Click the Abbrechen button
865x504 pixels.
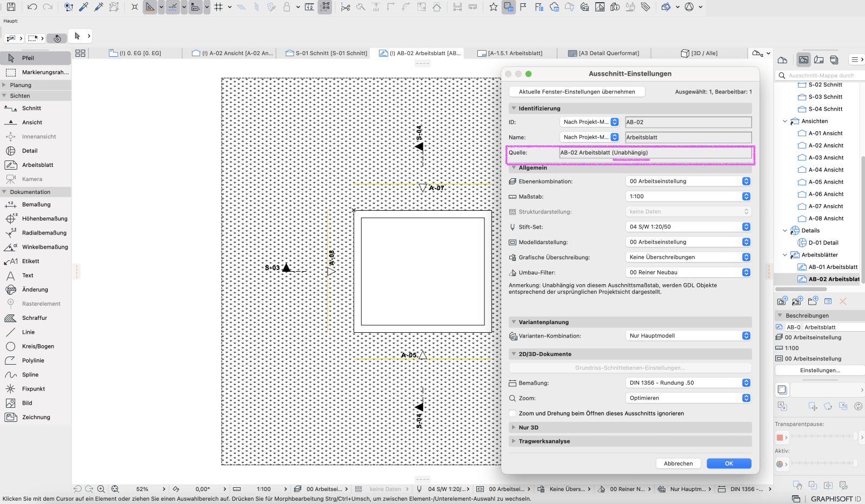coord(678,463)
